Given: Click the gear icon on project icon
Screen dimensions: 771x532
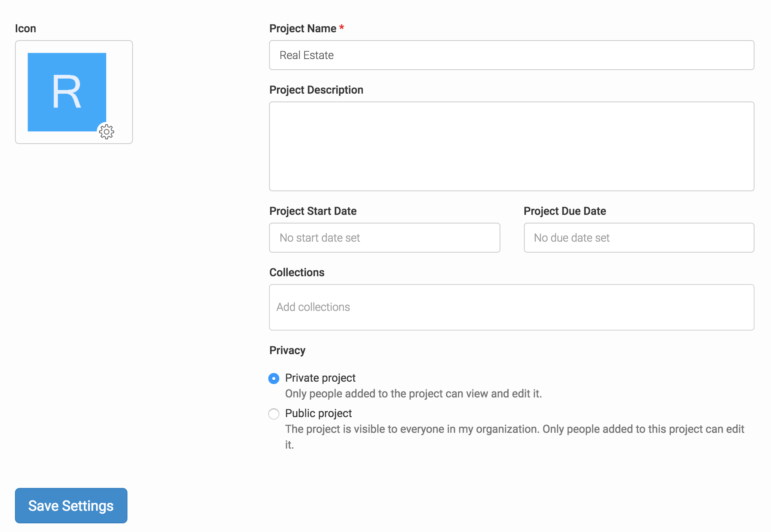Looking at the screenshot, I should coord(107,132).
